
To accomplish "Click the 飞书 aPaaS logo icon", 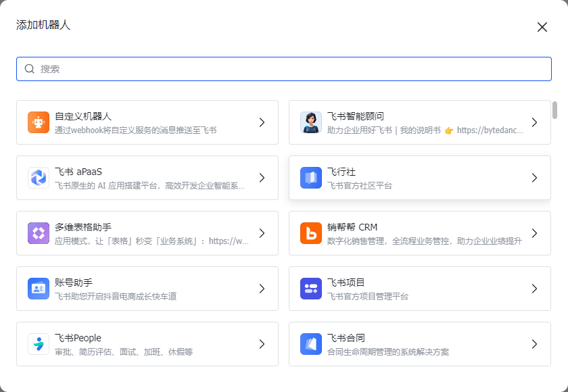I will tap(39, 178).
